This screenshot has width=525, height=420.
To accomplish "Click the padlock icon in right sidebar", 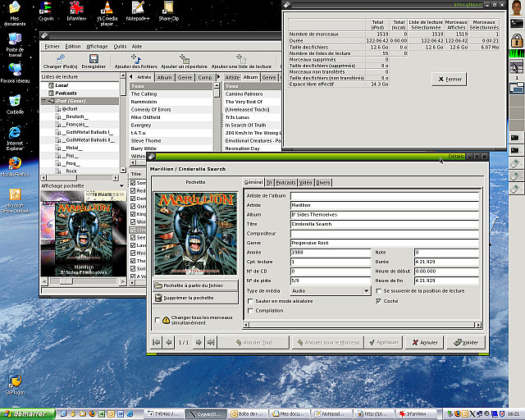I will point(517,40).
